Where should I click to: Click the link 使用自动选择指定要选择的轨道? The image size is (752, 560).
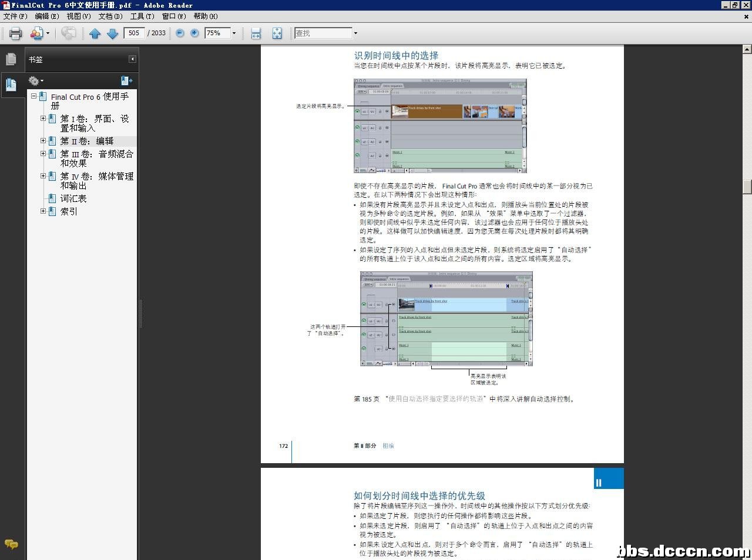point(436,399)
